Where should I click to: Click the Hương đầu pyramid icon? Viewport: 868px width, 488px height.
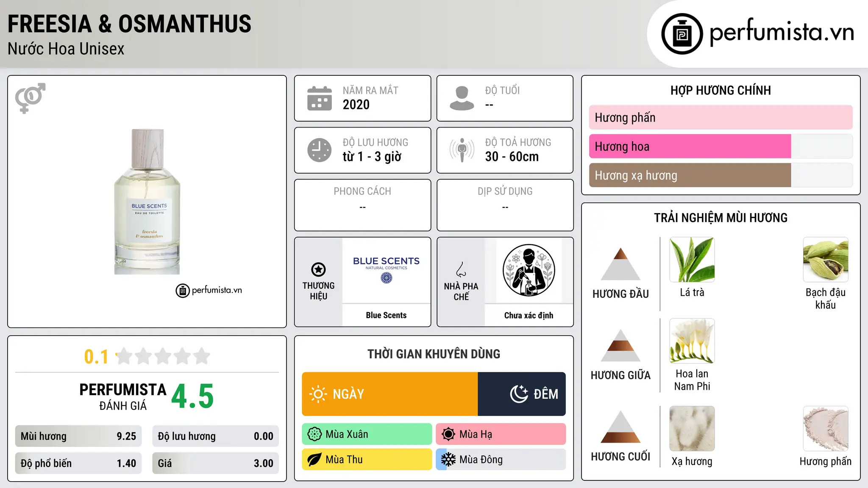pyautogui.click(x=620, y=264)
